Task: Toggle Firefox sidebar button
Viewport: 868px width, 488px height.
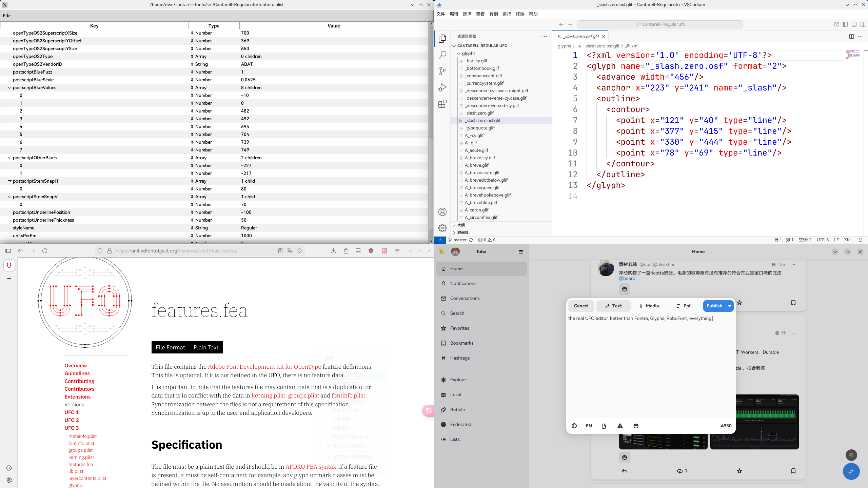Action: coord(8,251)
